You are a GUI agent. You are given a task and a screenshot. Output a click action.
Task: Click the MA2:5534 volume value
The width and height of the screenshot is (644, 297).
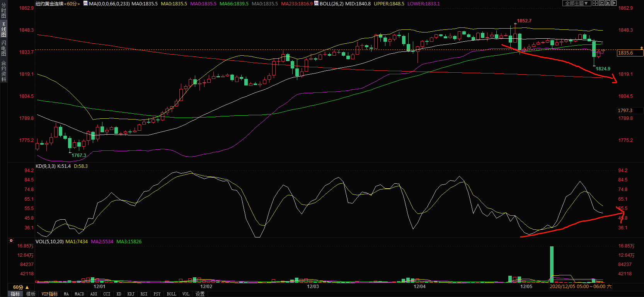pos(102,242)
